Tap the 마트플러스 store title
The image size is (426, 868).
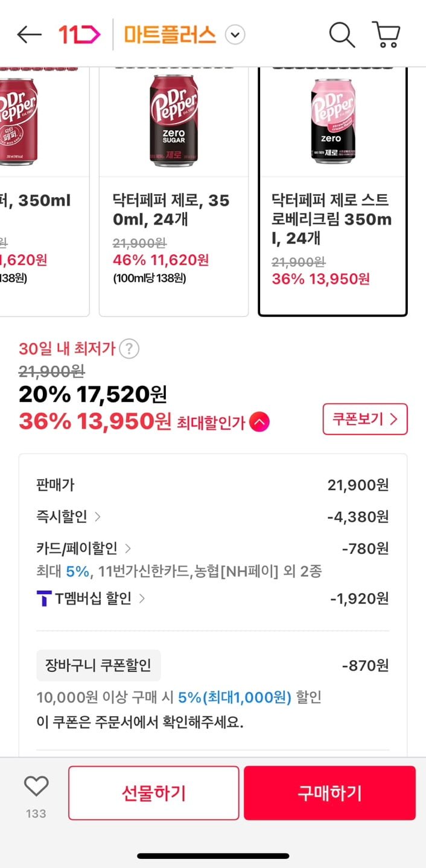[x=170, y=35]
